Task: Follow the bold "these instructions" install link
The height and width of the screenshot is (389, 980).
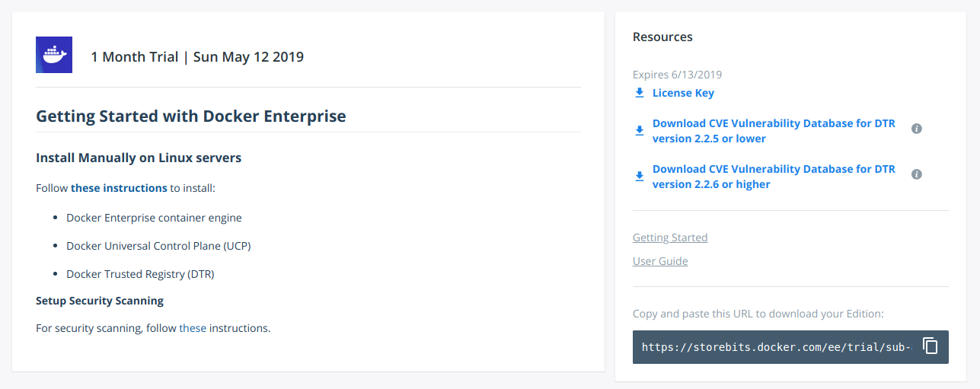Action: coord(119,187)
